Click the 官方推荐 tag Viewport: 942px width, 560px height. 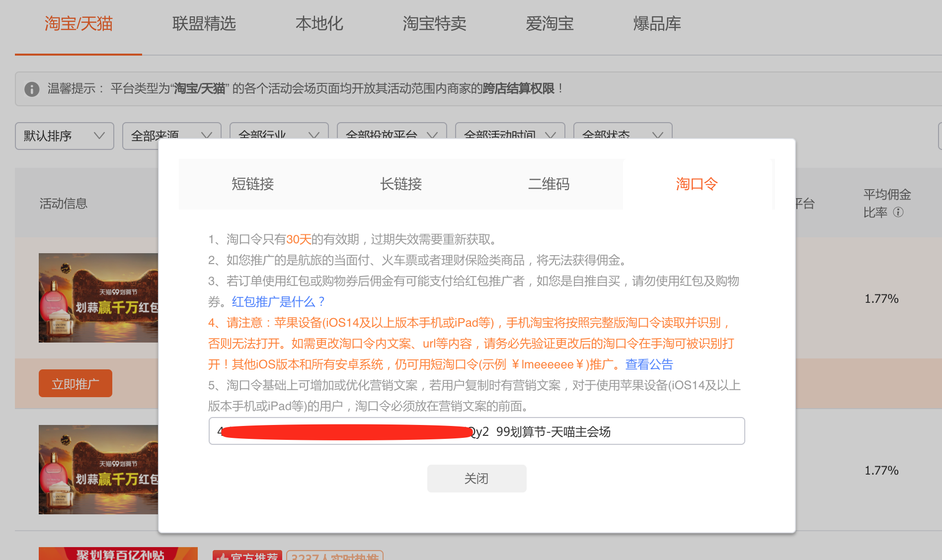pyautogui.click(x=247, y=555)
